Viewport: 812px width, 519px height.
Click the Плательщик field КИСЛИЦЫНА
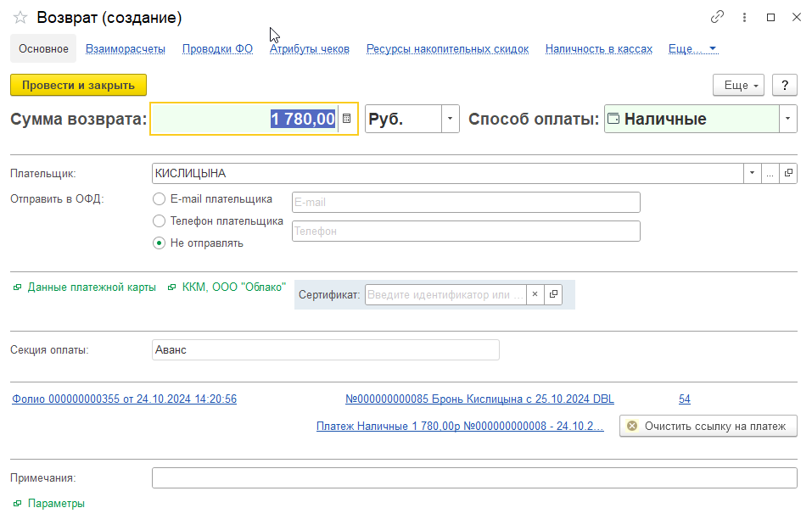click(x=447, y=173)
